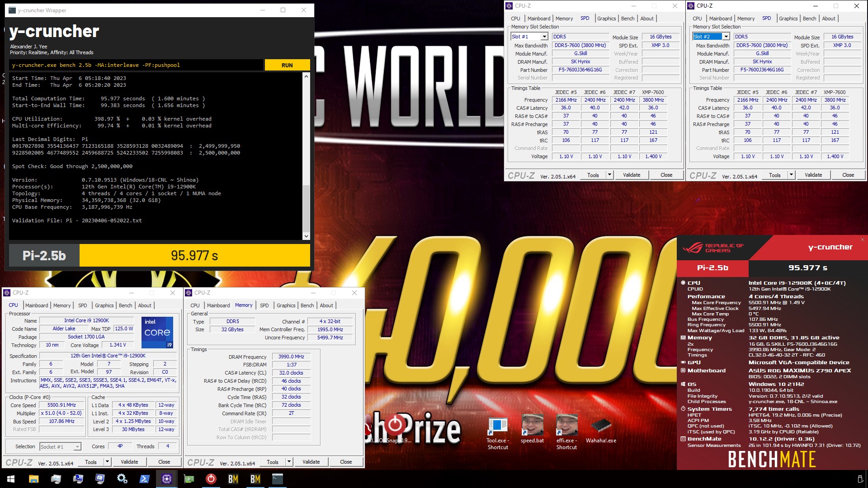The height and width of the screenshot is (488, 868).
Task: Open Memory tab in CPU-Z processor window
Action: (x=62, y=305)
